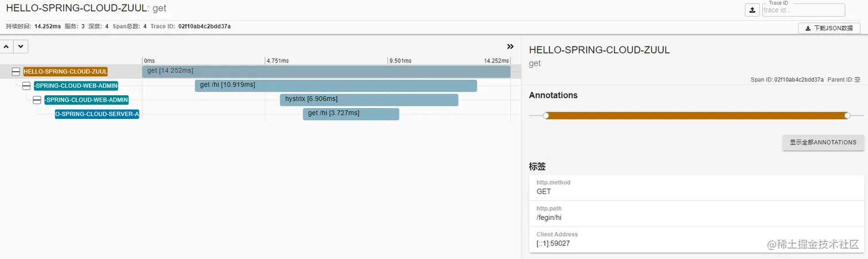
Task: Click the download icon beside 下载JSON数据
Action: [808, 28]
